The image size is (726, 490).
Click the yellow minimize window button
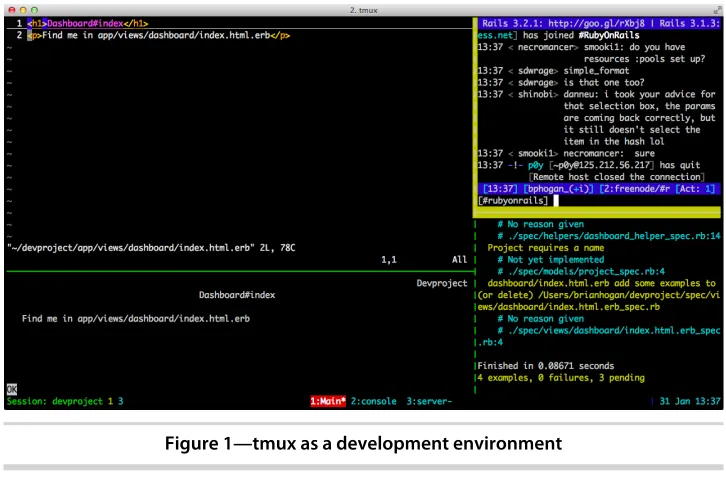pos(23,10)
